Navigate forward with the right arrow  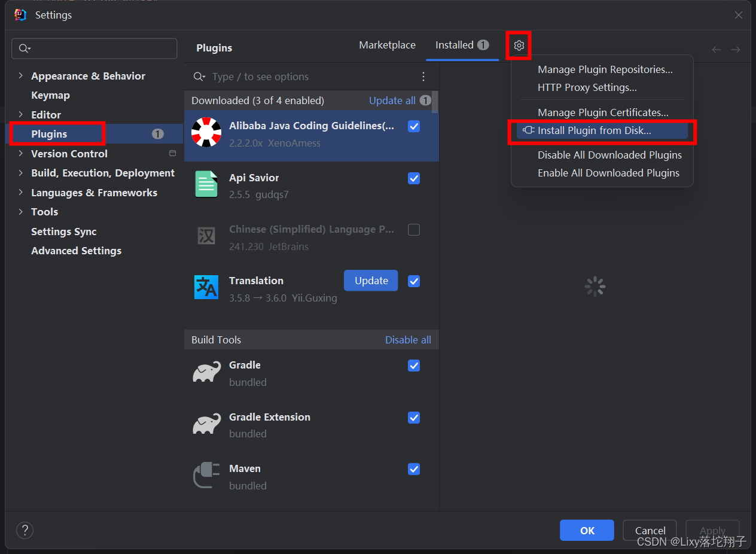736,50
